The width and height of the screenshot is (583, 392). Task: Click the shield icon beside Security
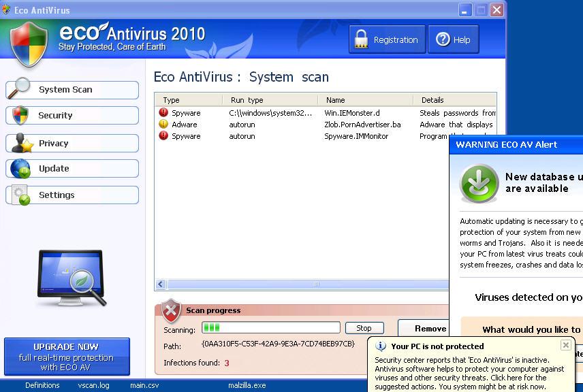(20, 115)
